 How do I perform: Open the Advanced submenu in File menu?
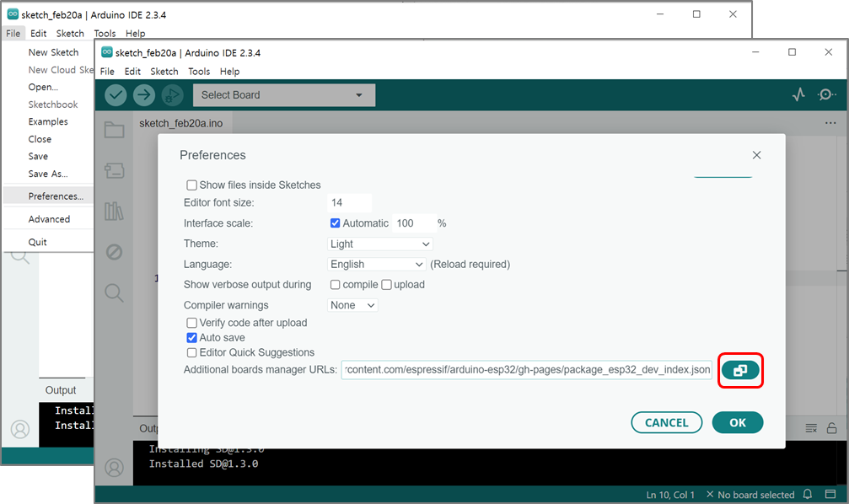pos(49,219)
